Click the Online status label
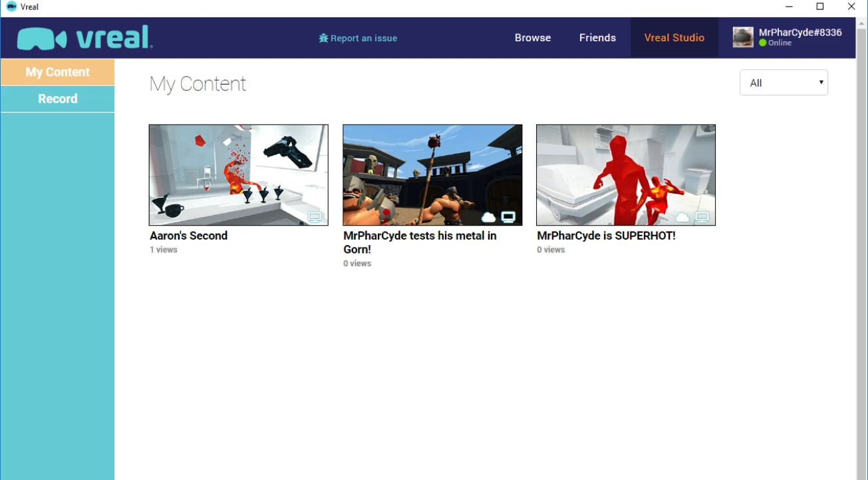Viewport: 868px width, 480px height. click(780, 43)
